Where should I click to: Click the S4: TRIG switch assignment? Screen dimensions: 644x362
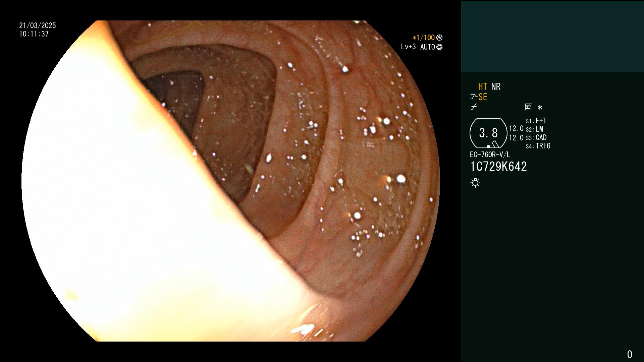pos(538,146)
